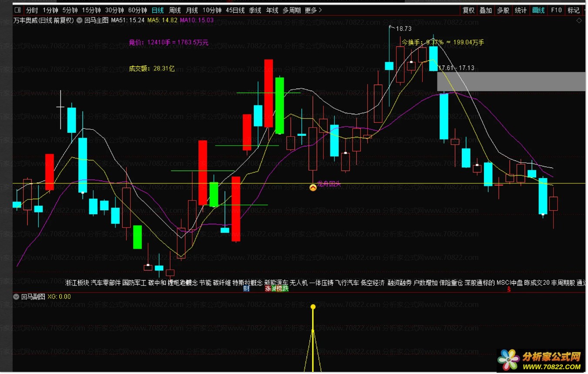Click the 竞价: 12410手 text

[x=168, y=43]
